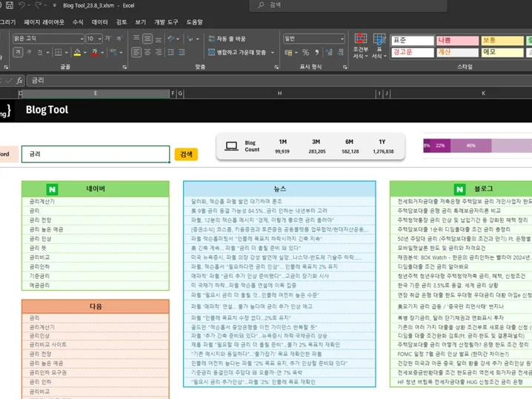The width and height of the screenshot is (532, 399).
Task: Open the 도움말 ribbon tab
Action: pyautogui.click(x=194, y=22)
